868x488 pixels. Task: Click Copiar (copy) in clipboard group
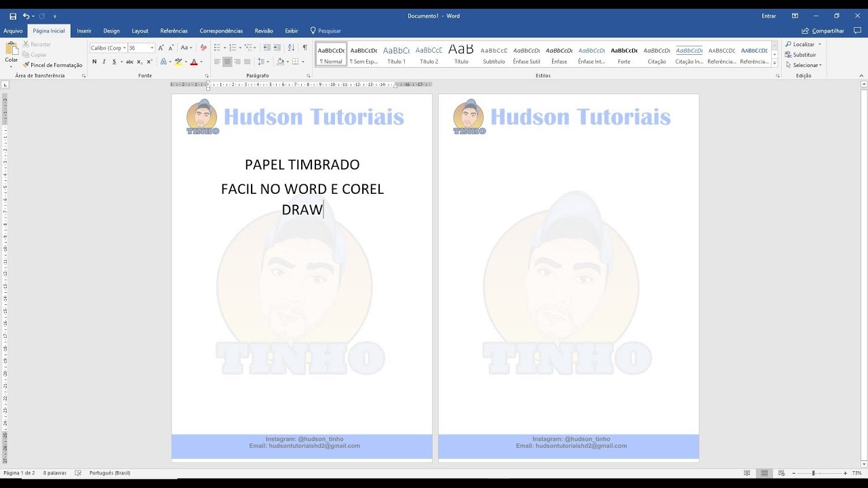(35, 54)
